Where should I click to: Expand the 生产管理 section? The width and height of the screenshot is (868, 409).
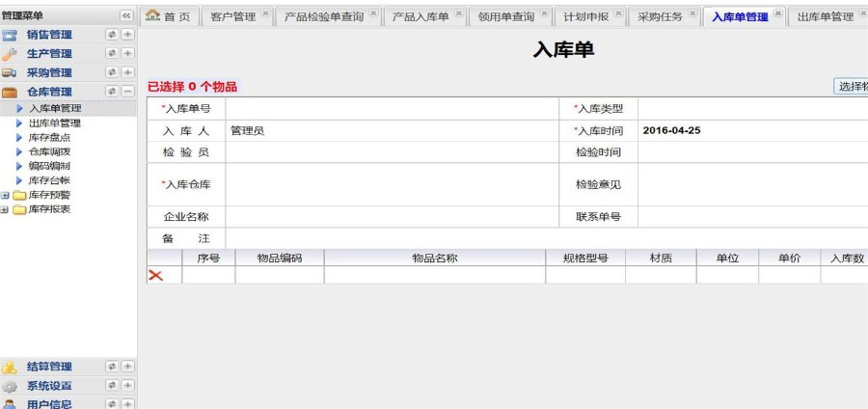[x=128, y=53]
